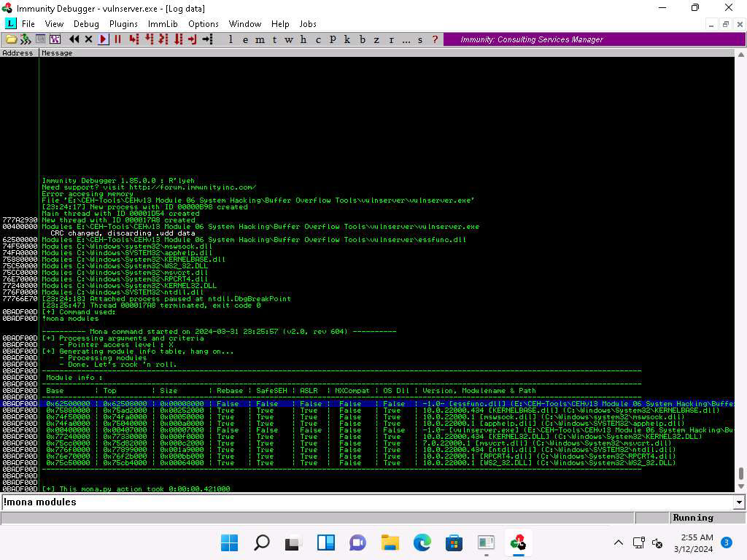Screen dimensions: 747x560
Task: Open the CPU window 'c' button
Action: pyautogui.click(x=318, y=39)
